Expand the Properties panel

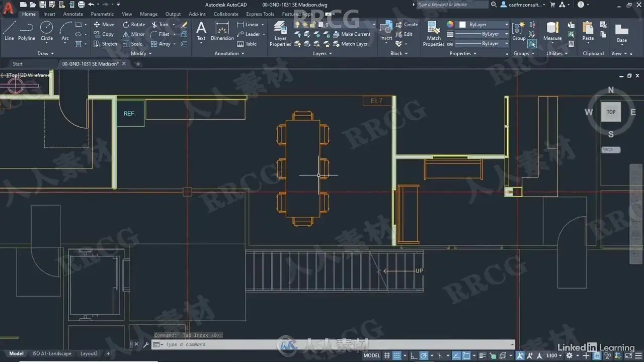point(463,53)
